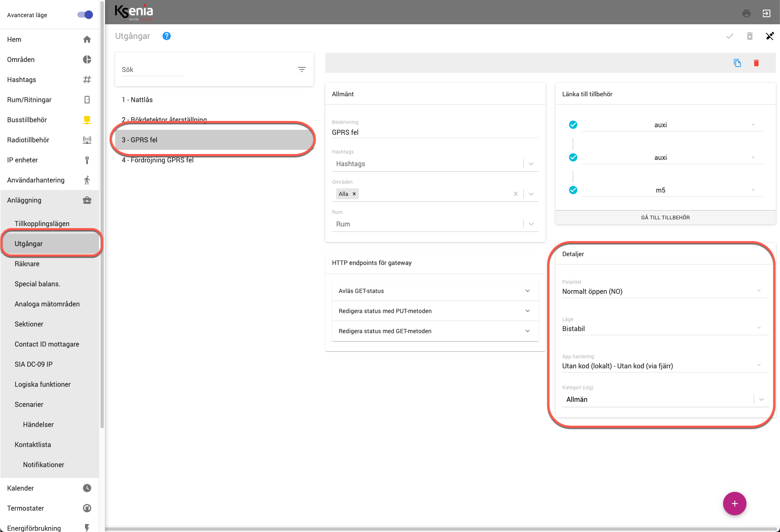Click the Sök search input field
The height and width of the screenshot is (532, 780).
153,69
